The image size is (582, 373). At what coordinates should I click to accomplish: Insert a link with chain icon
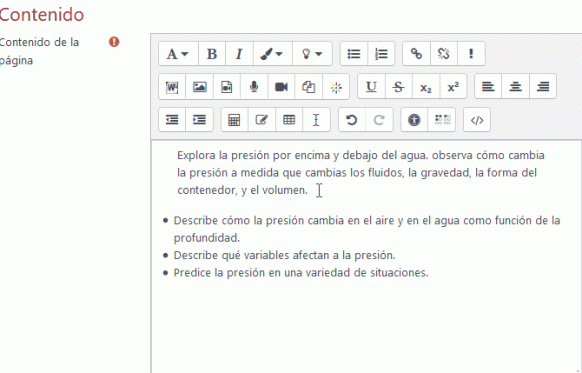pos(416,54)
